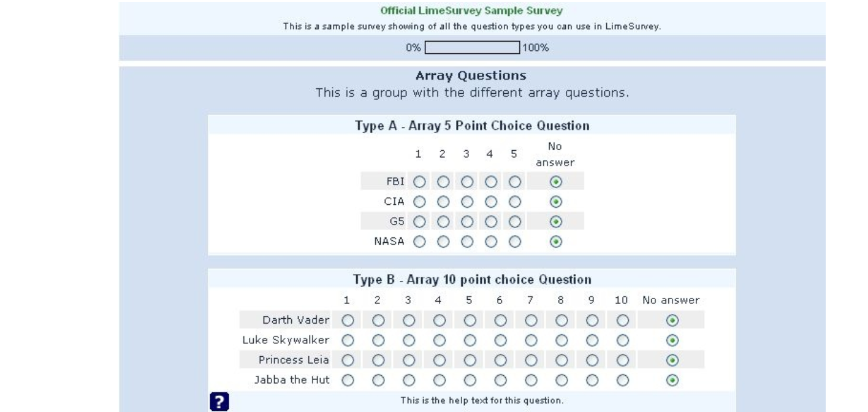
Task: Select No answer for FBI
Action: click(555, 181)
